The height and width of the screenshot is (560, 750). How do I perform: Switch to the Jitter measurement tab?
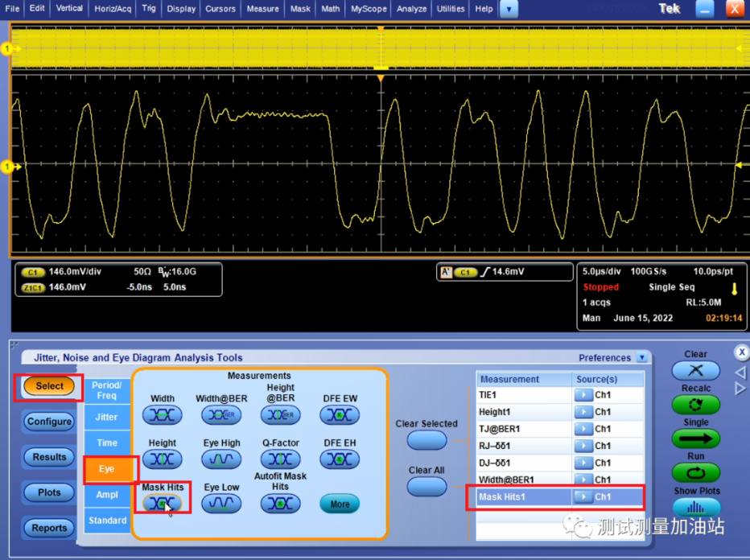pos(106,417)
